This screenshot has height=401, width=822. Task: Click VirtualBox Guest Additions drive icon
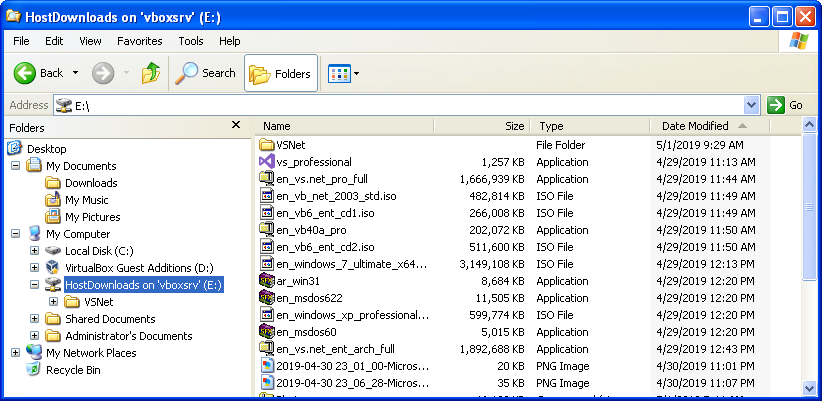click(x=53, y=268)
